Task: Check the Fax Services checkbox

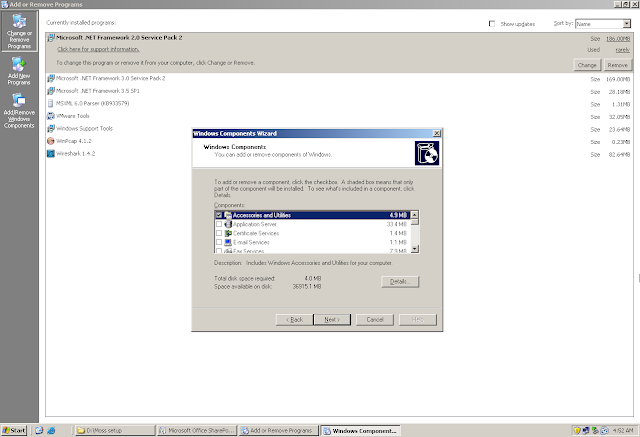Action: tap(219, 251)
